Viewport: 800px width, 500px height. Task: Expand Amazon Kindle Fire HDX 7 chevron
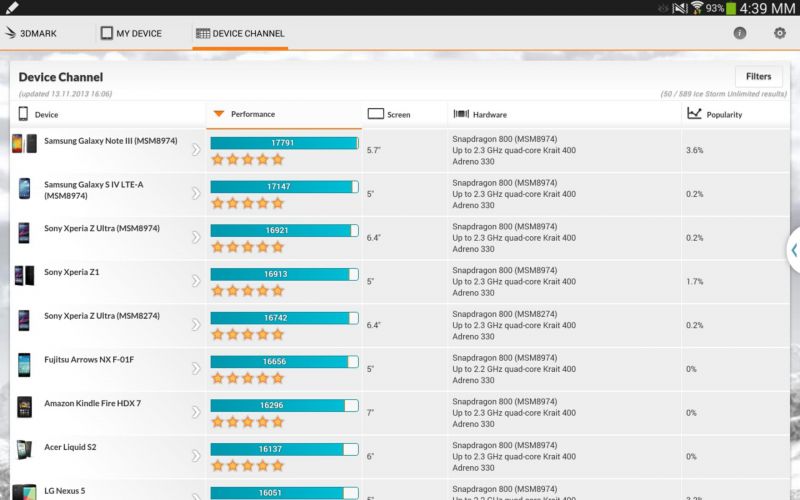[x=196, y=412]
